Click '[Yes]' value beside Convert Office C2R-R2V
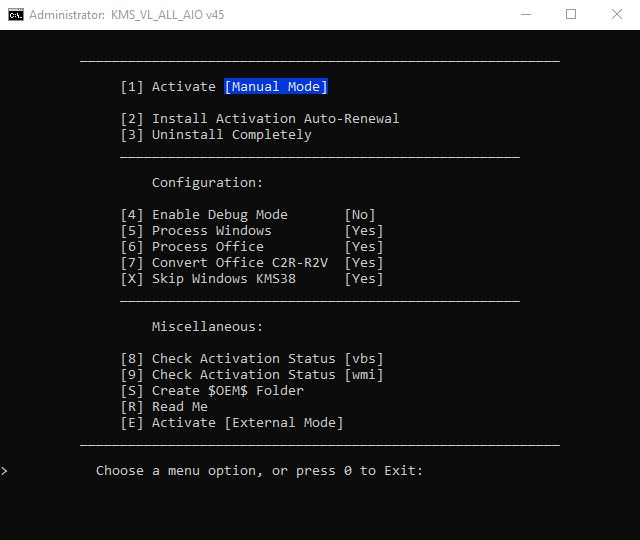This screenshot has width=640, height=540. (x=364, y=262)
